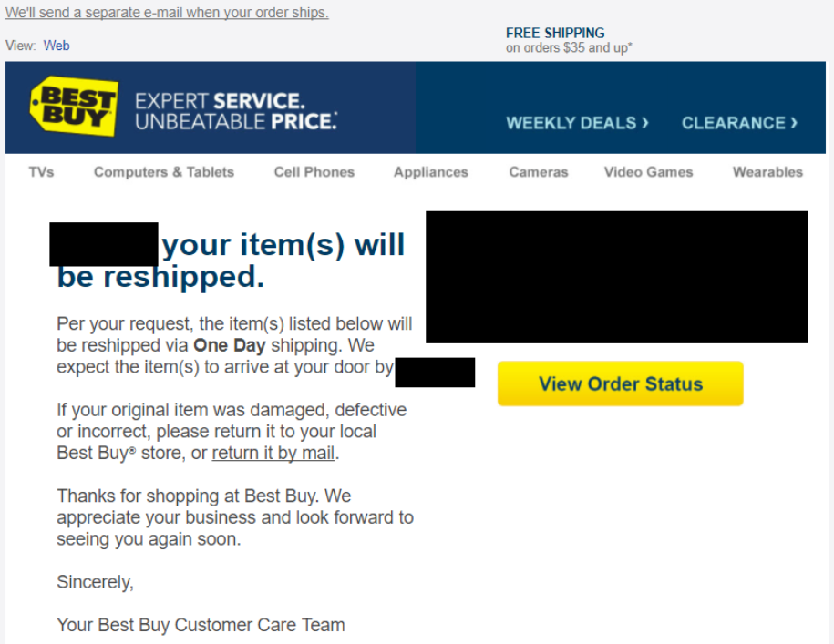Visit the Video Games category
Image resolution: width=834 pixels, height=644 pixels.
648,172
